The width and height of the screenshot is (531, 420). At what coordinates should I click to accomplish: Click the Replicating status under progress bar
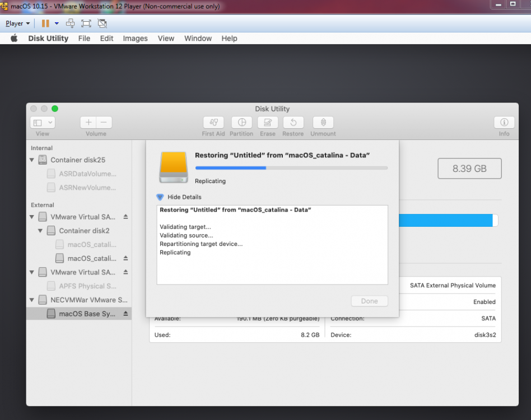210,181
